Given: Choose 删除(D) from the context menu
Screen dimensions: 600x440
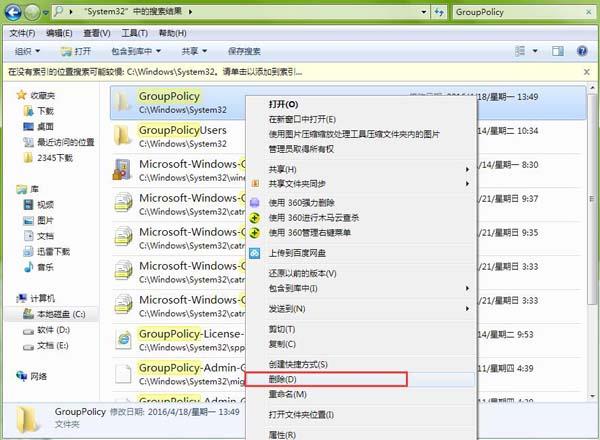Looking at the screenshot, I should tap(284, 380).
